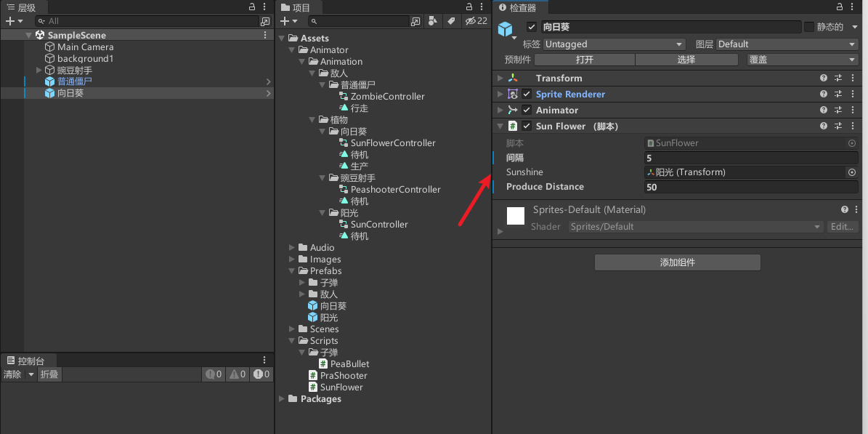
Task: Open the Console panel three-dot menu
Action: (x=264, y=360)
